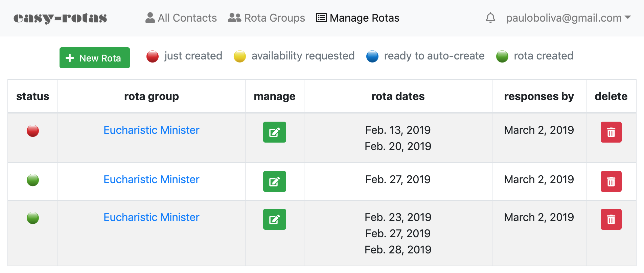Create a New Rota

pos(95,58)
